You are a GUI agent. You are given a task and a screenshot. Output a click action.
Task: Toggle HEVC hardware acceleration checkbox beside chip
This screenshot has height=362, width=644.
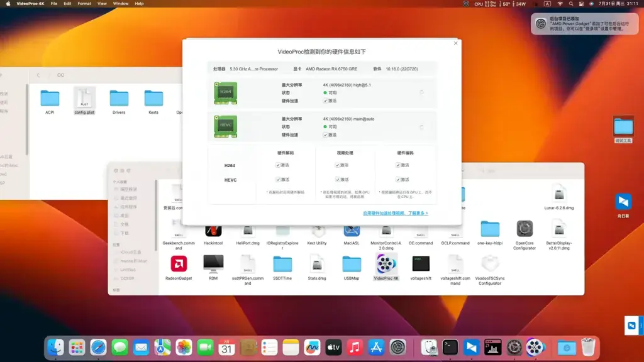(x=325, y=134)
